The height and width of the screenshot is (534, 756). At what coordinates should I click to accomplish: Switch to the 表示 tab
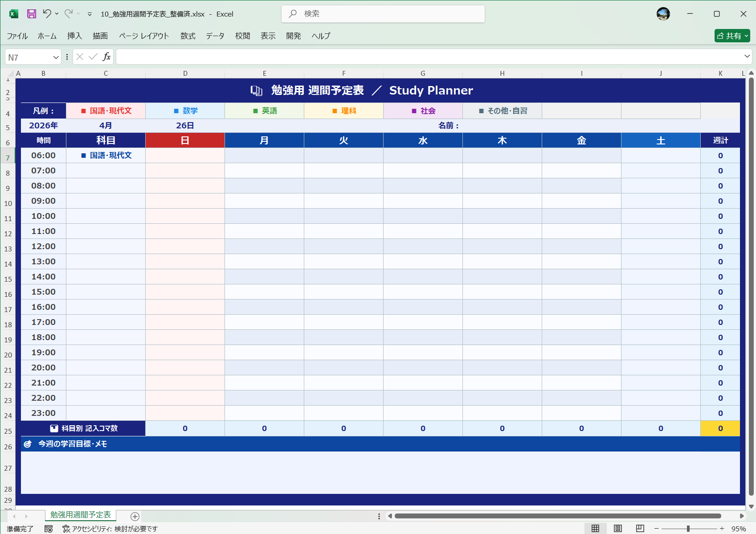click(268, 36)
